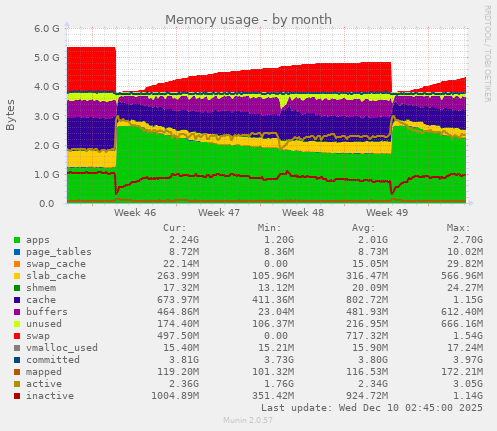Click committed current value 3.81G
Viewport: 497px width, 431px height.
(x=184, y=360)
